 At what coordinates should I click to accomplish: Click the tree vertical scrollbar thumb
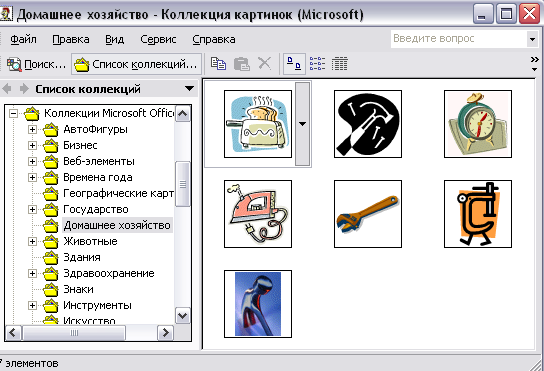tap(183, 184)
